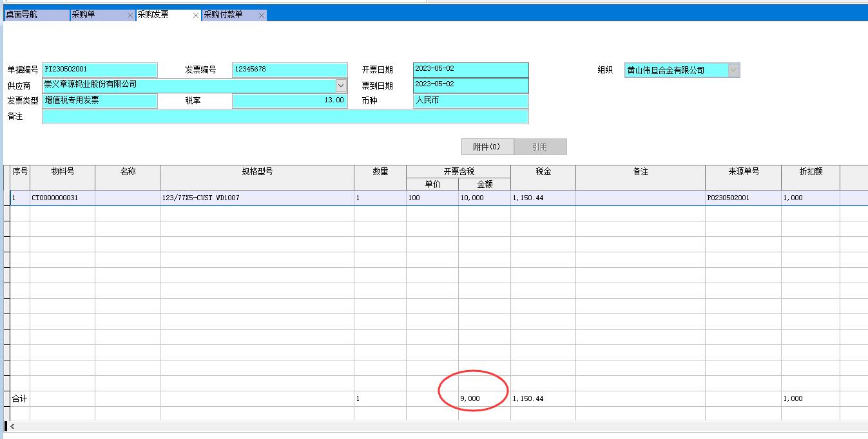Screen dimensions: 868x439
Task: Click the empty 备注 header field
Action: 285,117
